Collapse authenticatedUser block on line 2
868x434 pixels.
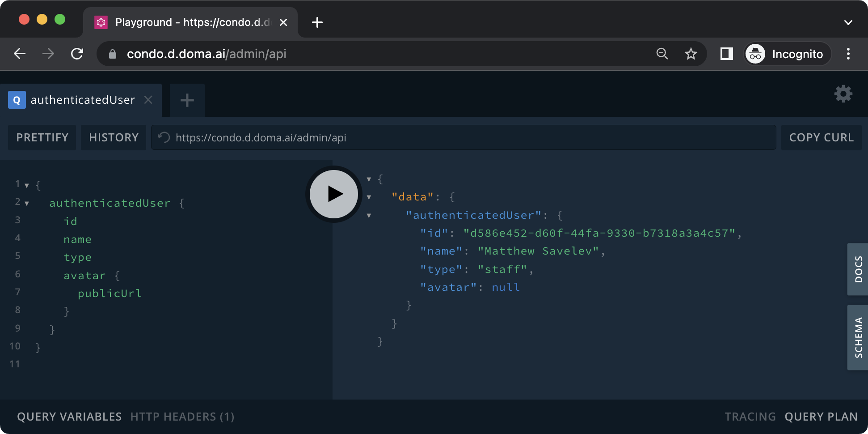click(x=27, y=204)
